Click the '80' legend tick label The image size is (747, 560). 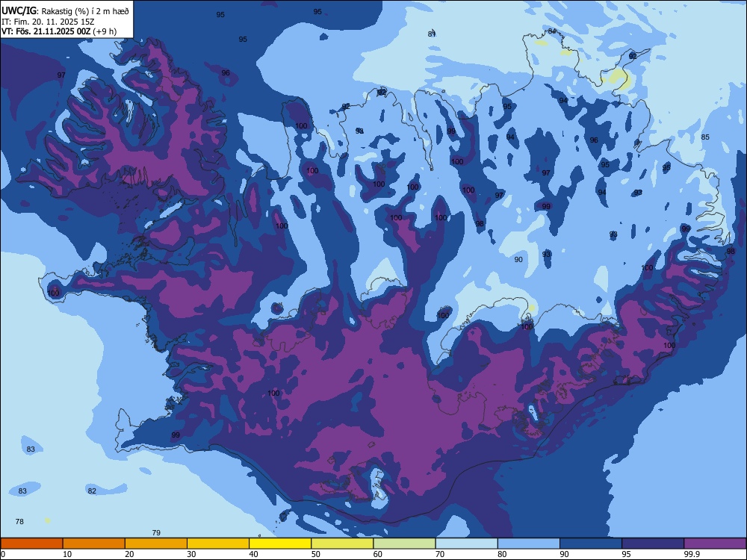pyautogui.click(x=502, y=554)
